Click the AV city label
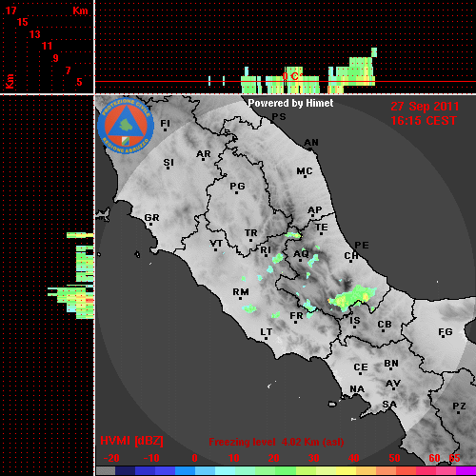The image size is (476, 476). click(393, 384)
